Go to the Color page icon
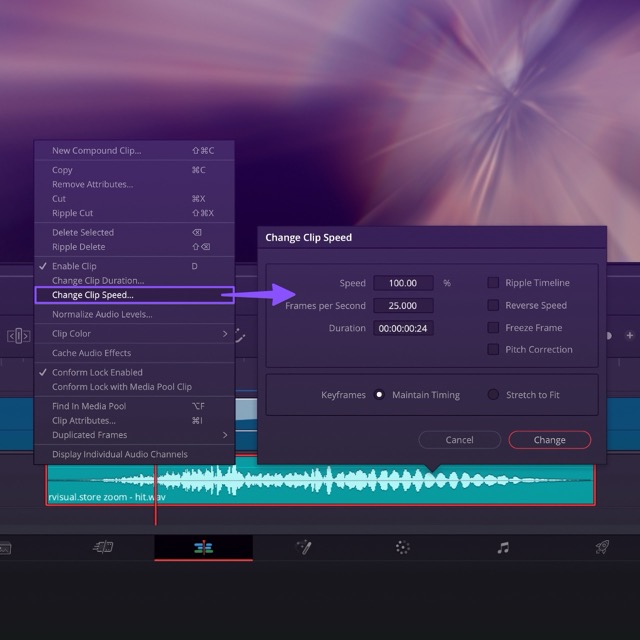The height and width of the screenshot is (640, 640). 403,547
